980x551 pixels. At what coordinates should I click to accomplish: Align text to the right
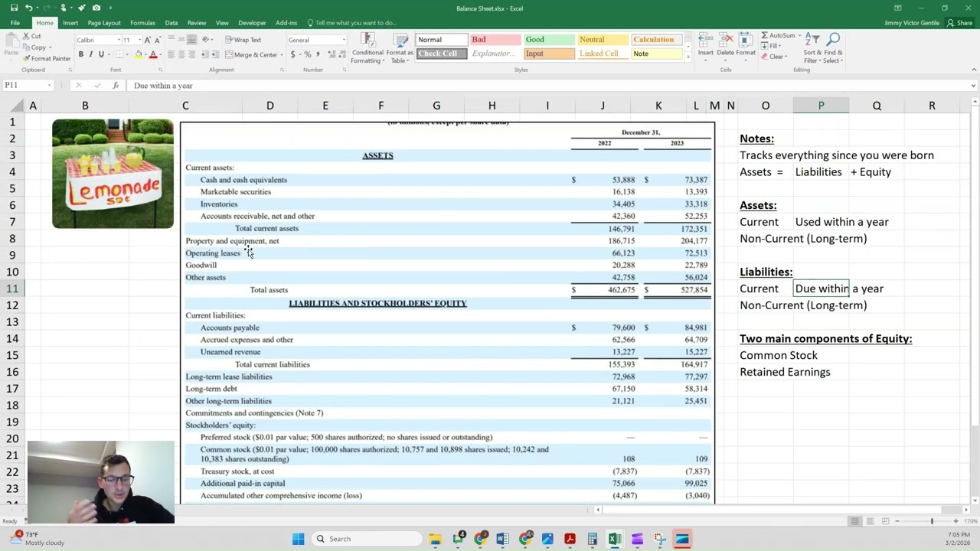pyautogui.click(x=191, y=54)
